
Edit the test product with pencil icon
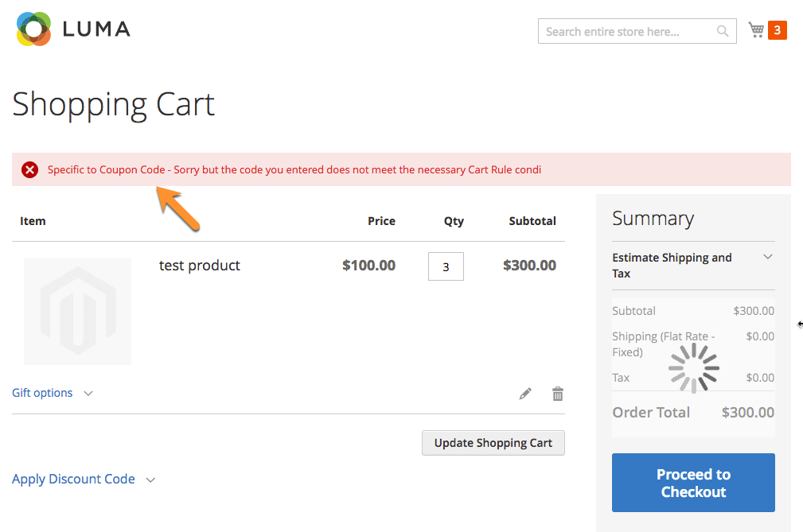click(525, 394)
